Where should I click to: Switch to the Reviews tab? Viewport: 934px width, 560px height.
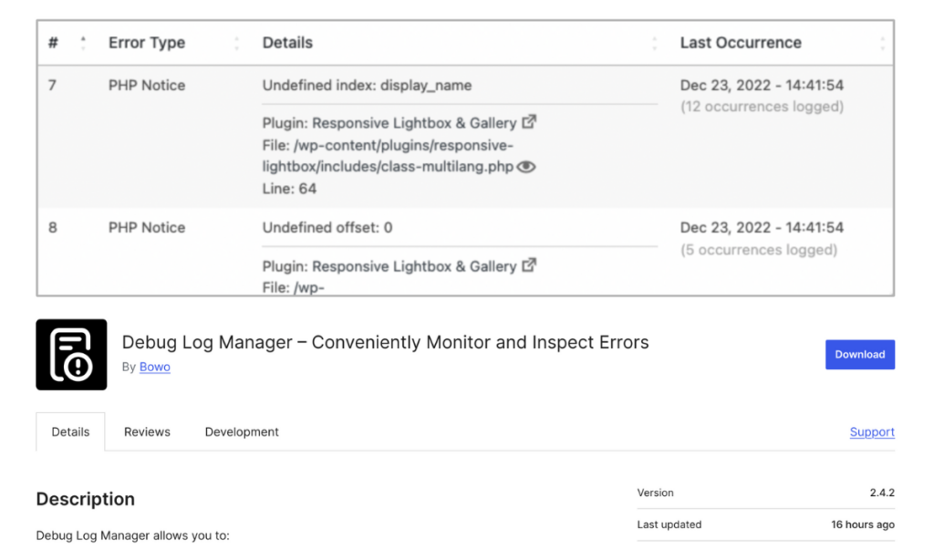click(x=147, y=431)
